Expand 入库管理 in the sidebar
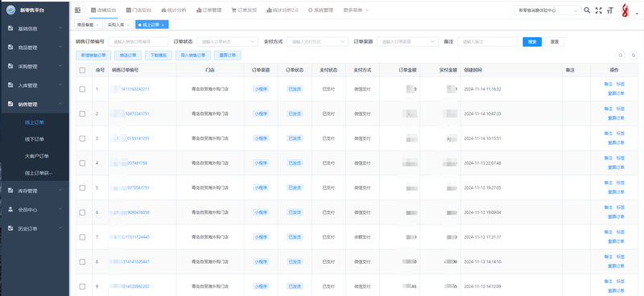 pos(35,85)
